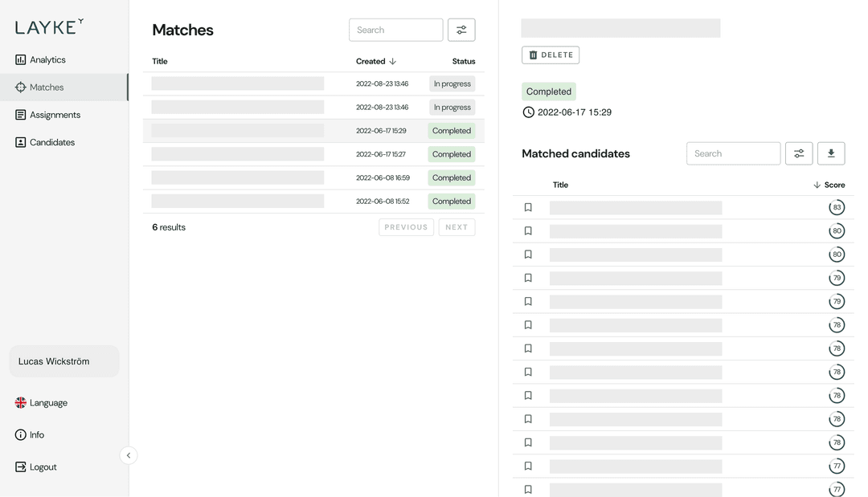The image size is (868, 497).
Task: Collapse the sidebar with chevron button
Action: 129,455
